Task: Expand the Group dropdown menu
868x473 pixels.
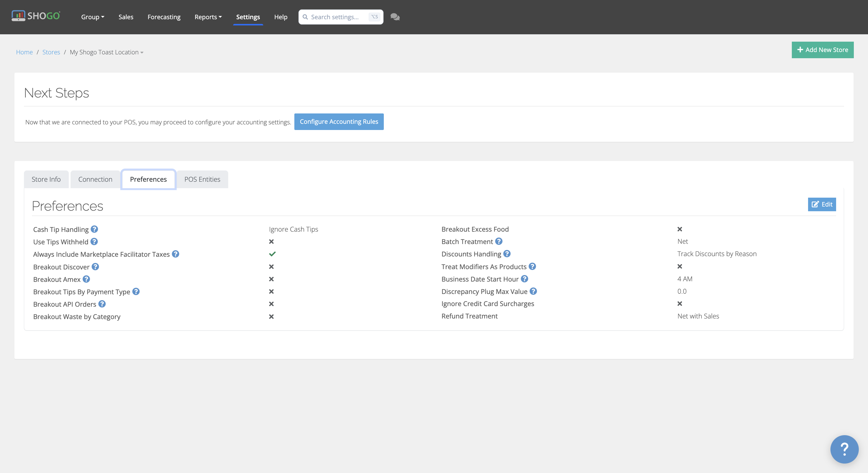Action: click(x=93, y=17)
